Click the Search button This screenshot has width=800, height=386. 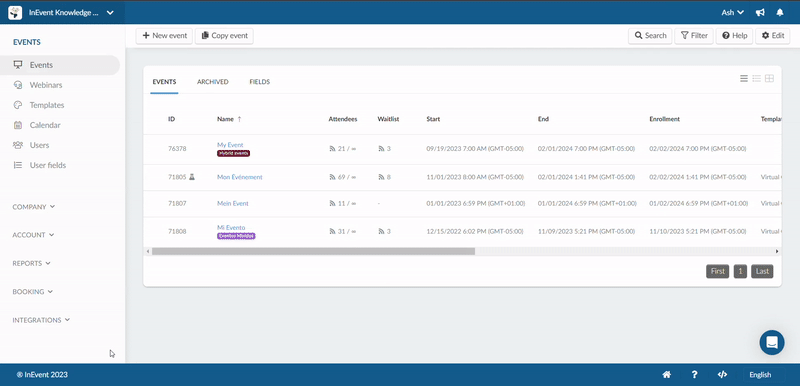650,36
